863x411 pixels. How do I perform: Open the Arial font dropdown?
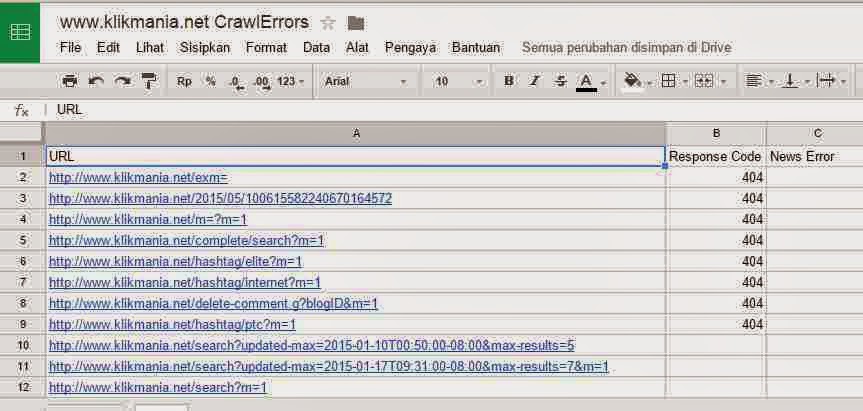click(x=365, y=81)
